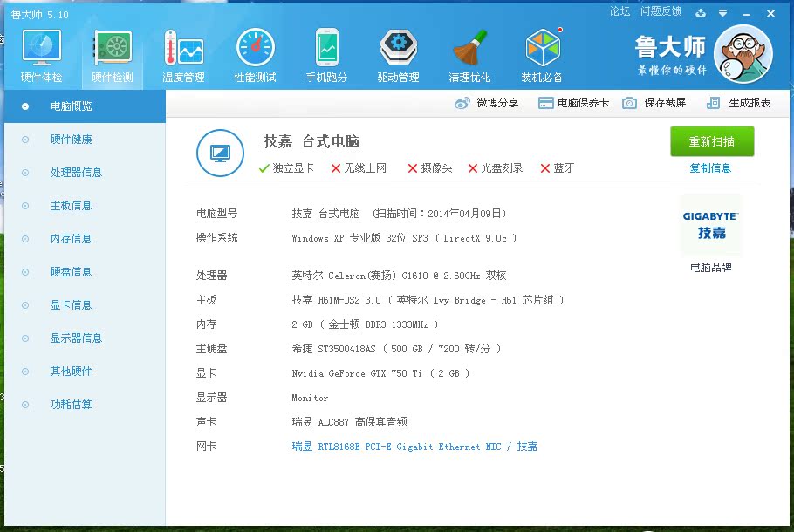Viewport: 794px width, 532px height.
Task: Open the dropdown arrow in the title bar
Action: tap(722, 13)
